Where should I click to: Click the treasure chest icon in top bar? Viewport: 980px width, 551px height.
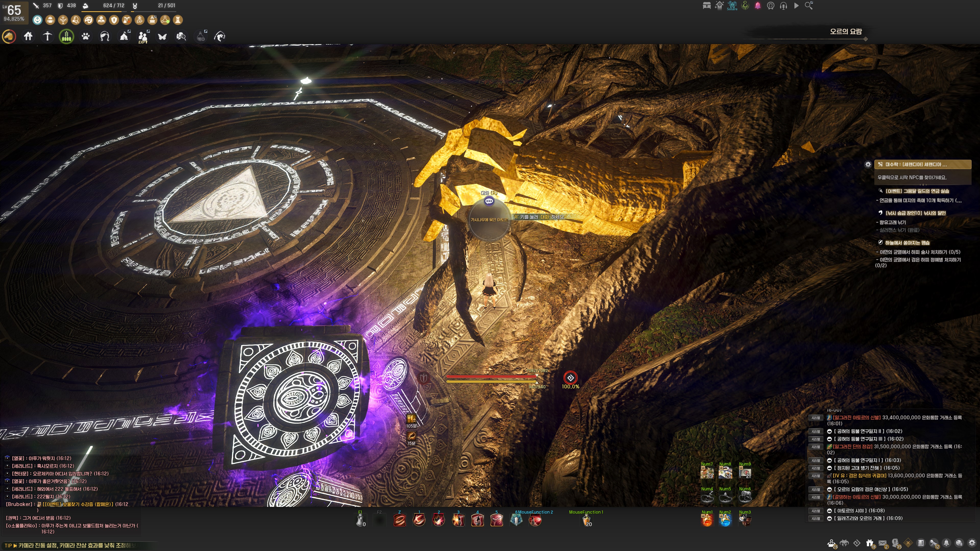point(706,6)
